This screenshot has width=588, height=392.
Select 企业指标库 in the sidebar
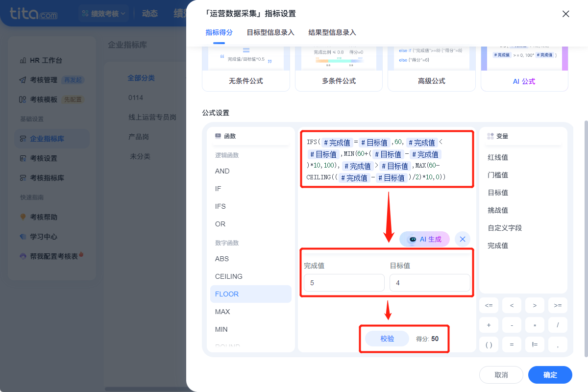coord(47,139)
